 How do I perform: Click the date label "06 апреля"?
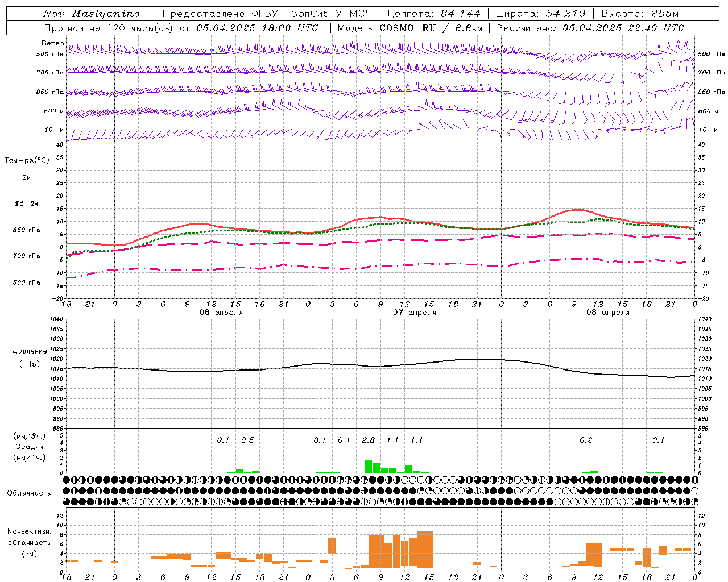pyautogui.click(x=221, y=313)
